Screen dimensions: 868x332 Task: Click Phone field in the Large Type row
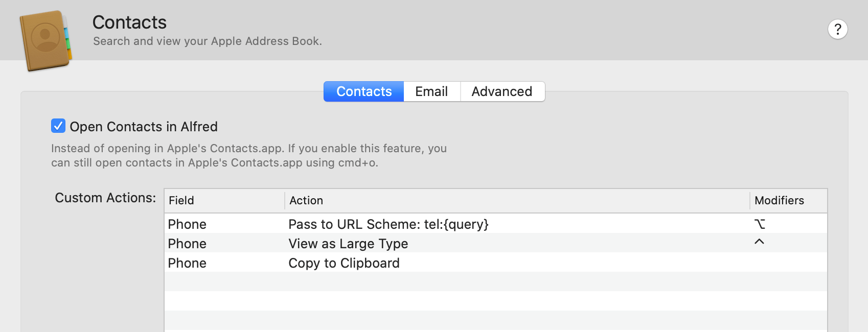[187, 244]
